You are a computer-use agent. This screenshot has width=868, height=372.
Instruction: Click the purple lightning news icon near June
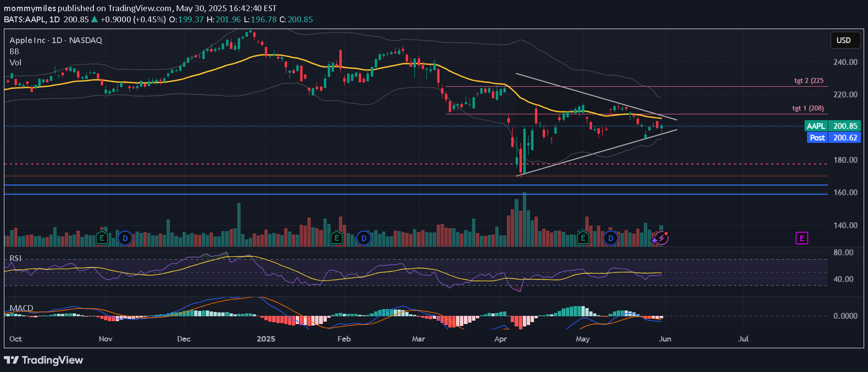[x=661, y=238]
